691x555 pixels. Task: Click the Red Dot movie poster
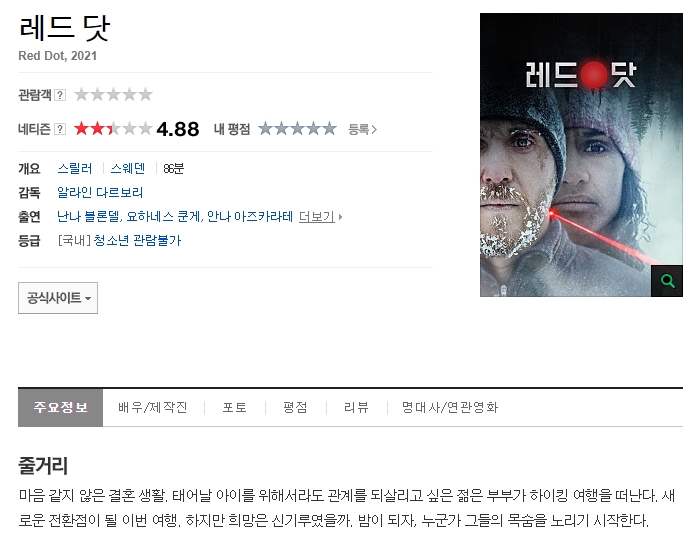[x=581, y=155]
